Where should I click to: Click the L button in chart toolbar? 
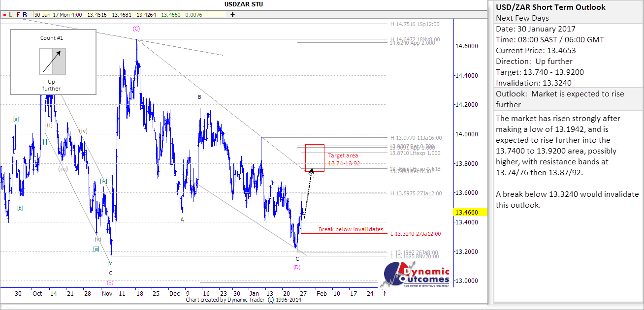point(11,15)
